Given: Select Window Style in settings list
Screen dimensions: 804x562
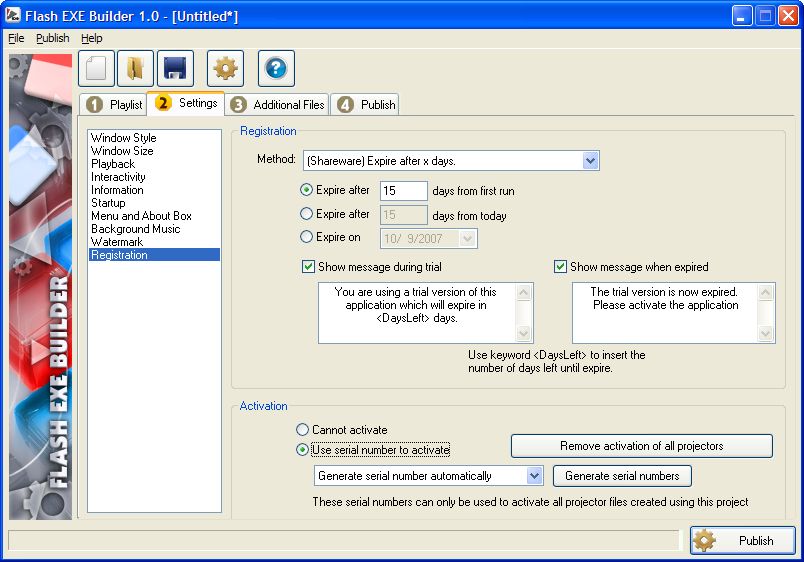Looking at the screenshot, I should coord(154,138).
